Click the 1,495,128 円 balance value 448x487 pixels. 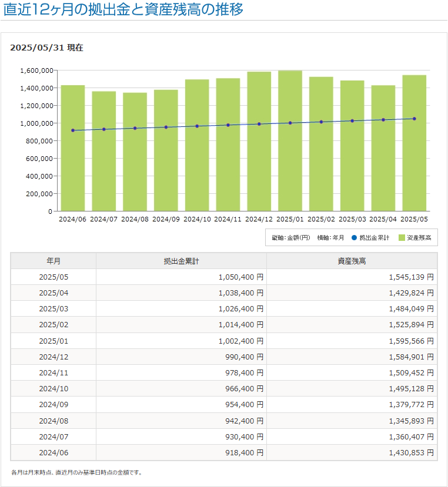[412, 388]
